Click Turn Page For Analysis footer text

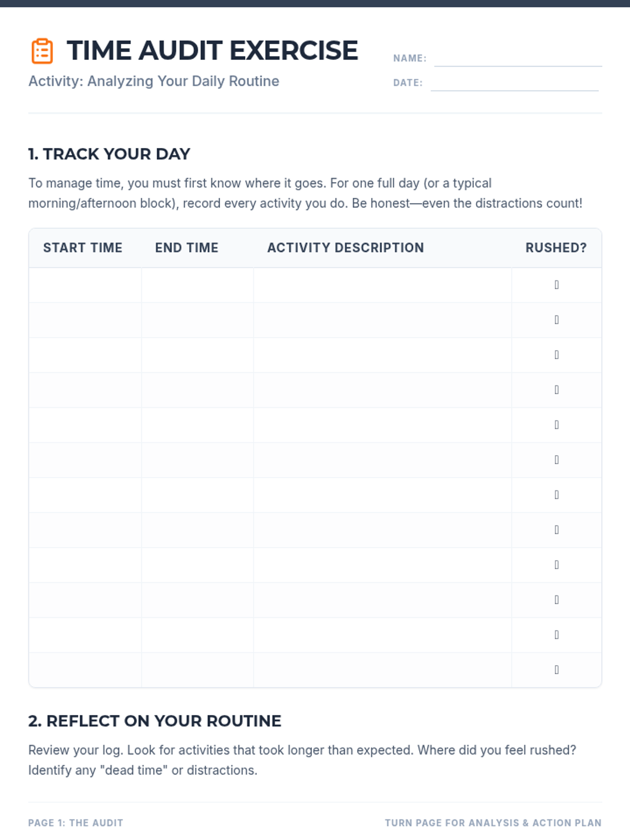(493, 823)
